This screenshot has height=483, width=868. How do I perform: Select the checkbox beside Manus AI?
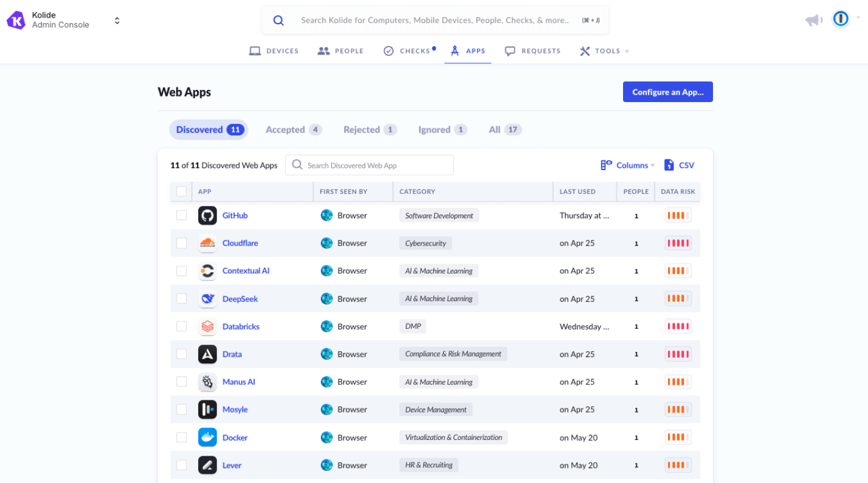click(181, 382)
